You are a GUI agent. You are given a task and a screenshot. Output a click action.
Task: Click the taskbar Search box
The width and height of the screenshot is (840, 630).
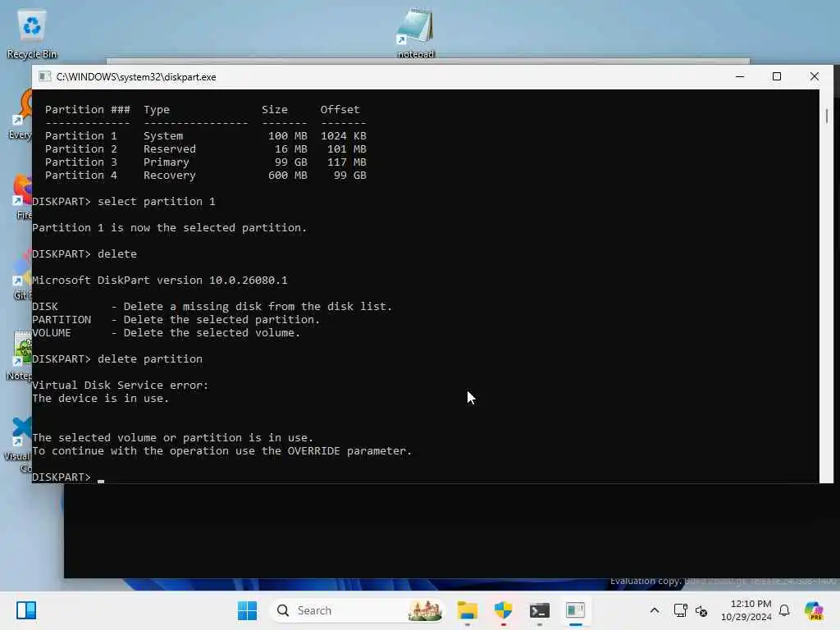coord(358,610)
